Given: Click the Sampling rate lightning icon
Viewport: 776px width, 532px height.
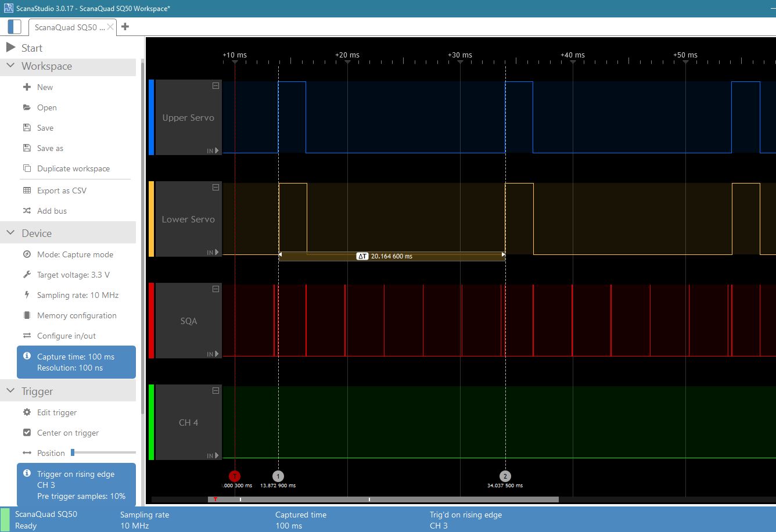Looking at the screenshot, I should tap(27, 295).
